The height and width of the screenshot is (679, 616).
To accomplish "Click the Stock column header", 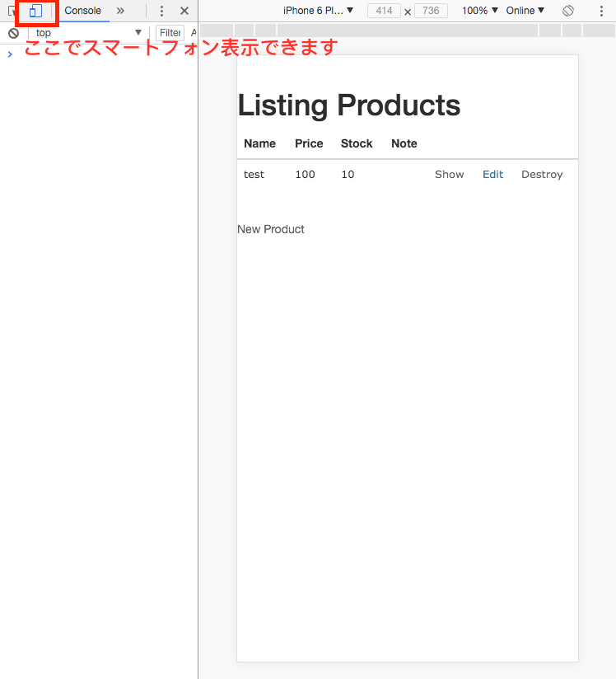I will point(357,143).
